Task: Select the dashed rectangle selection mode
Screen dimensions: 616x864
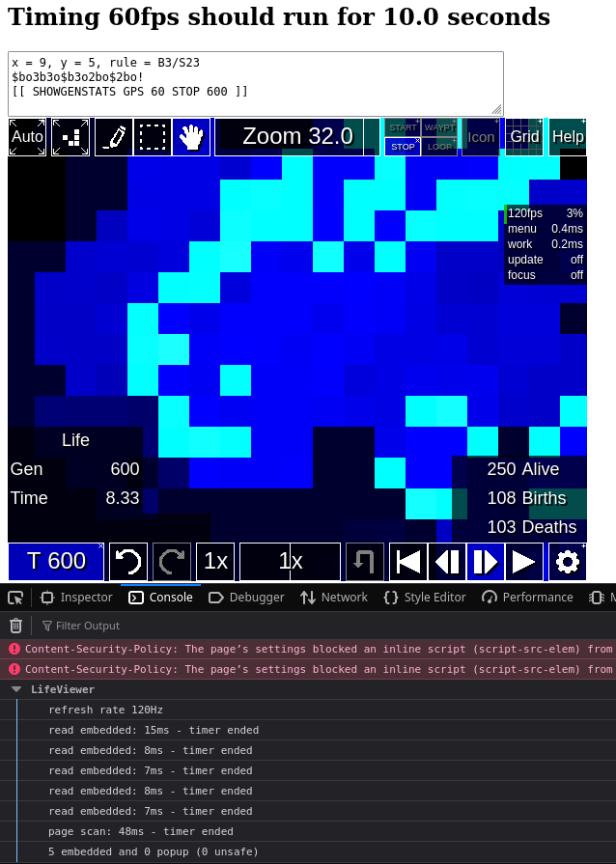Action: click(153, 137)
